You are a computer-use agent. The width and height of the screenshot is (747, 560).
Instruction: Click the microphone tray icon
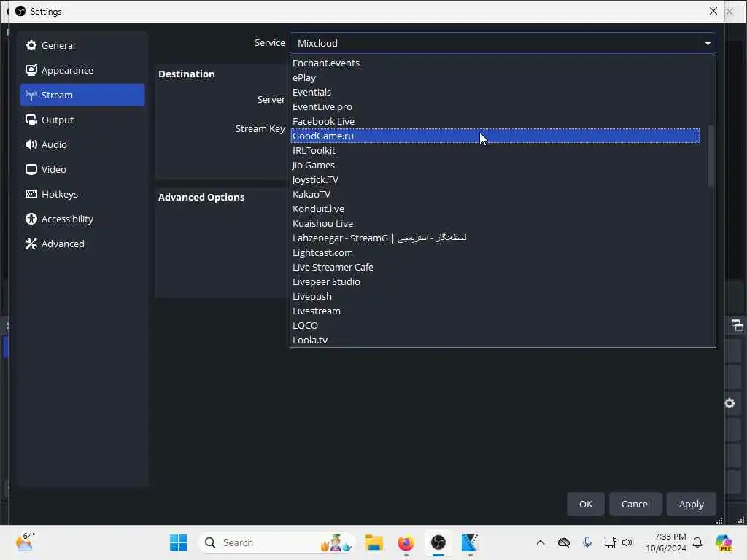(x=587, y=542)
